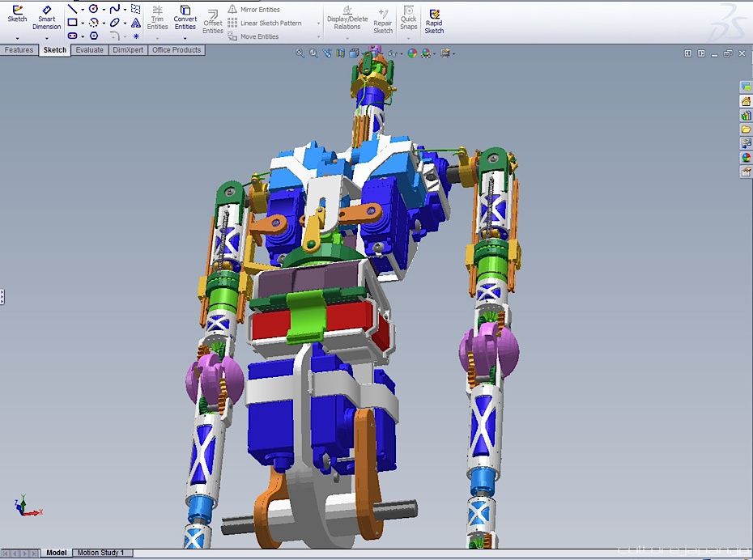The image size is (753, 560).
Task: Open the Appearances tab in task pane
Action: click(746, 157)
